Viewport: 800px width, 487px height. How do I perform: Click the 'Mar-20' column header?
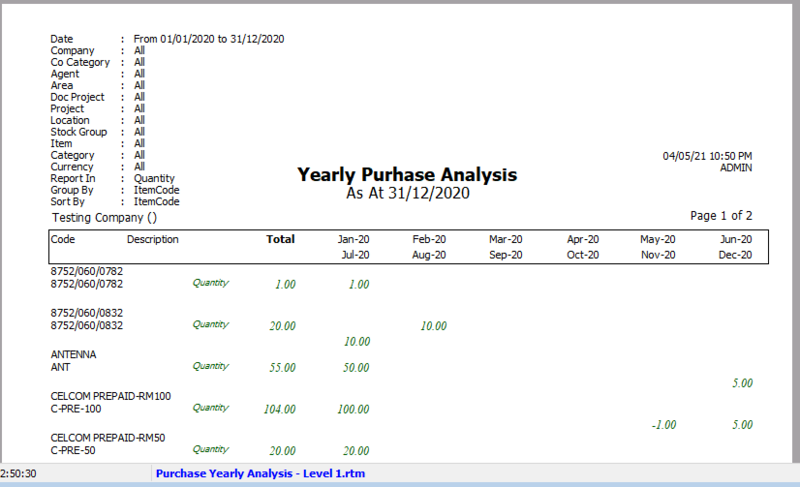click(506, 239)
